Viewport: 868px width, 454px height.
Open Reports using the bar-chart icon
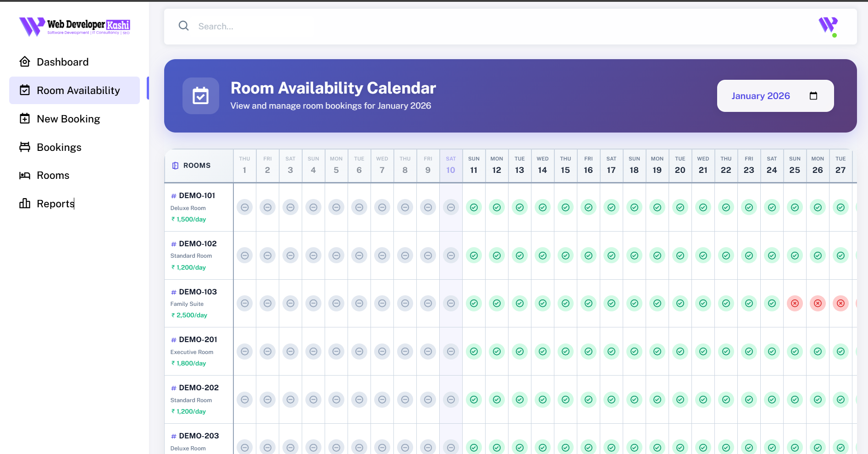click(25, 203)
